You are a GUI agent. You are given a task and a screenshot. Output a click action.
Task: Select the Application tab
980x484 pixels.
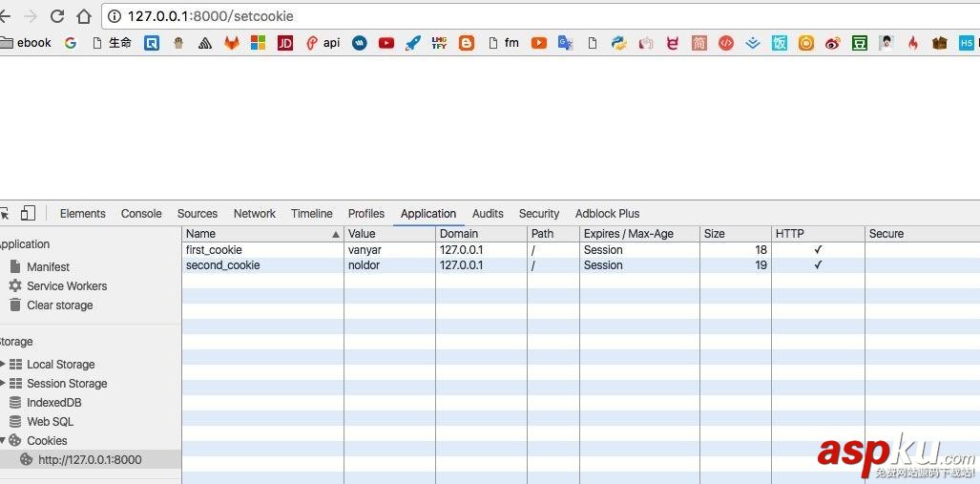(x=428, y=213)
